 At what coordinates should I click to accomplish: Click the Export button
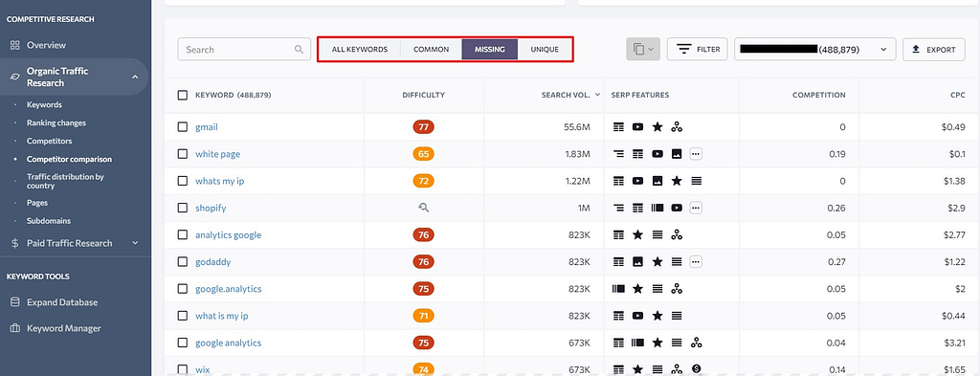click(934, 50)
